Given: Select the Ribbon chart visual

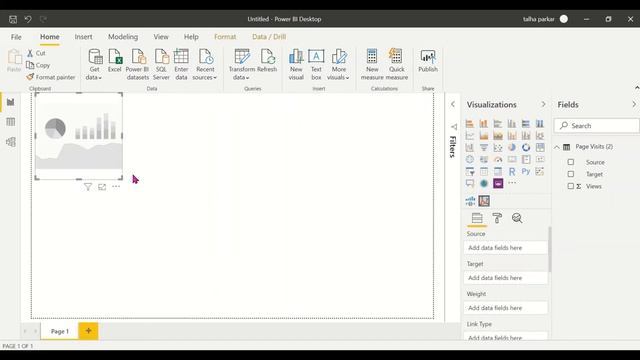Looking at the screenshot, I should coord(540,136).
